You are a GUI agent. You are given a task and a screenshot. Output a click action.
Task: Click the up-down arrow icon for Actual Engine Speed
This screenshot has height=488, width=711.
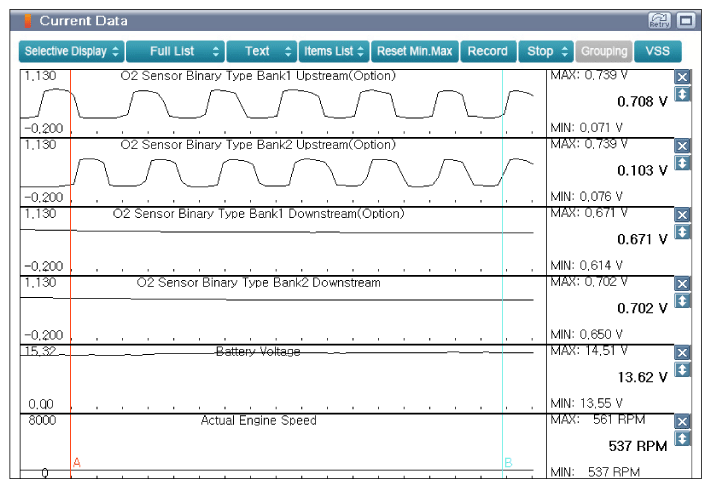click(x=682, y=439)
